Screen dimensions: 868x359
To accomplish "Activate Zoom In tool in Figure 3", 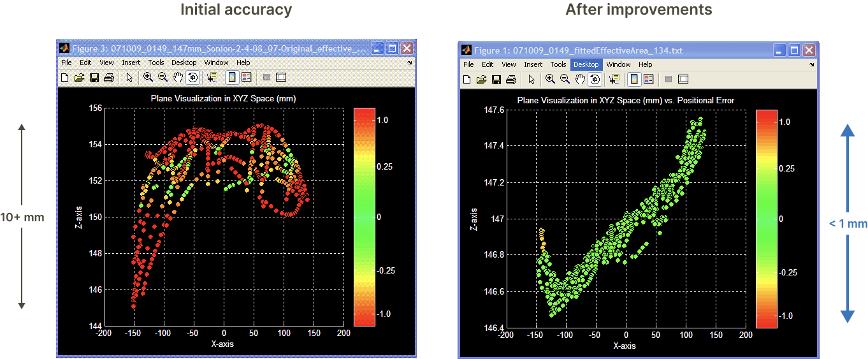I will [148, 77].
